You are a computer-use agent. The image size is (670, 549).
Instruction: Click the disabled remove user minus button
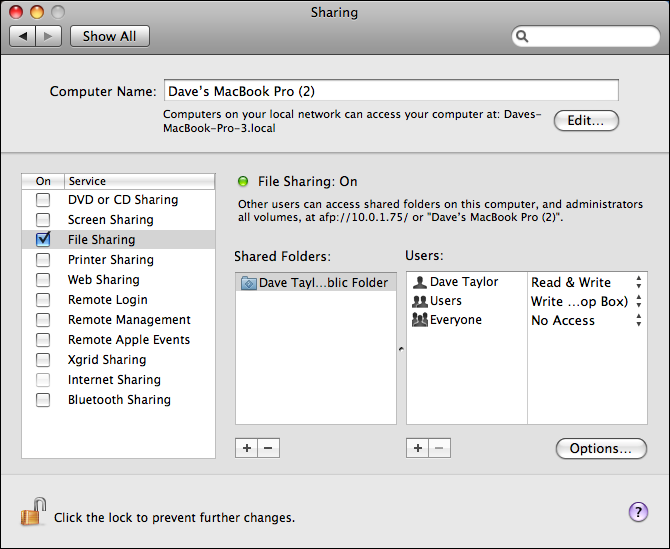(x=439, y=448)
